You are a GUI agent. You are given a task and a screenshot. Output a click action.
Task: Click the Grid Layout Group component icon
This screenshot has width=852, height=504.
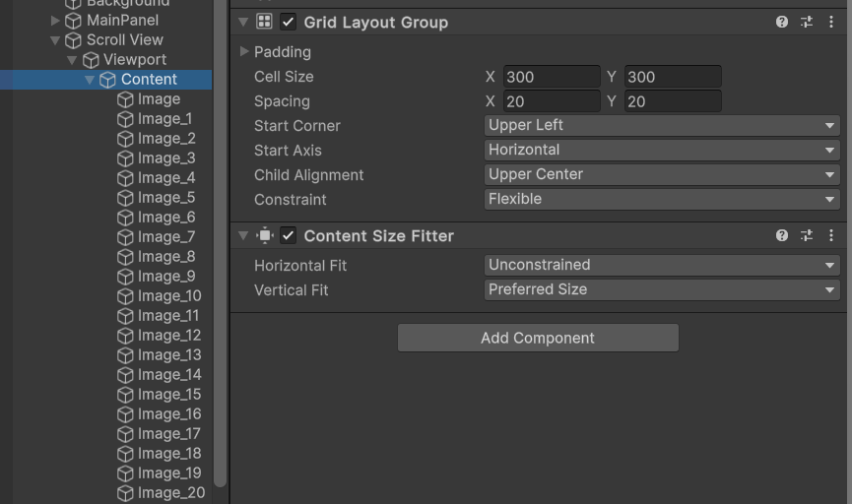pyautogui.click(x=264, y=22)
